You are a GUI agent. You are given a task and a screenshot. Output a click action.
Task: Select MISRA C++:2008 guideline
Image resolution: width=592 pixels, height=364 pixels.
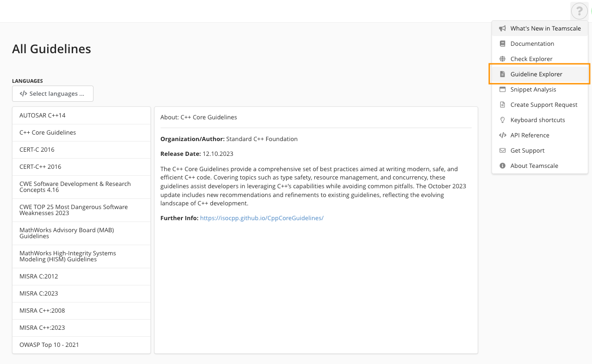(81, 311)
